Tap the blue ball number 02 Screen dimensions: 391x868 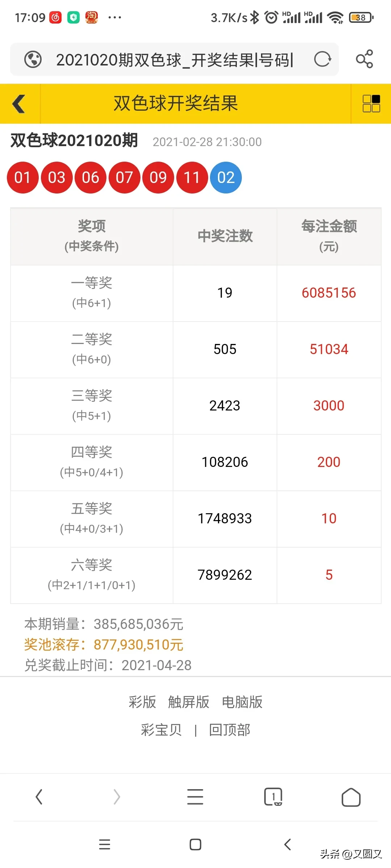226,178
